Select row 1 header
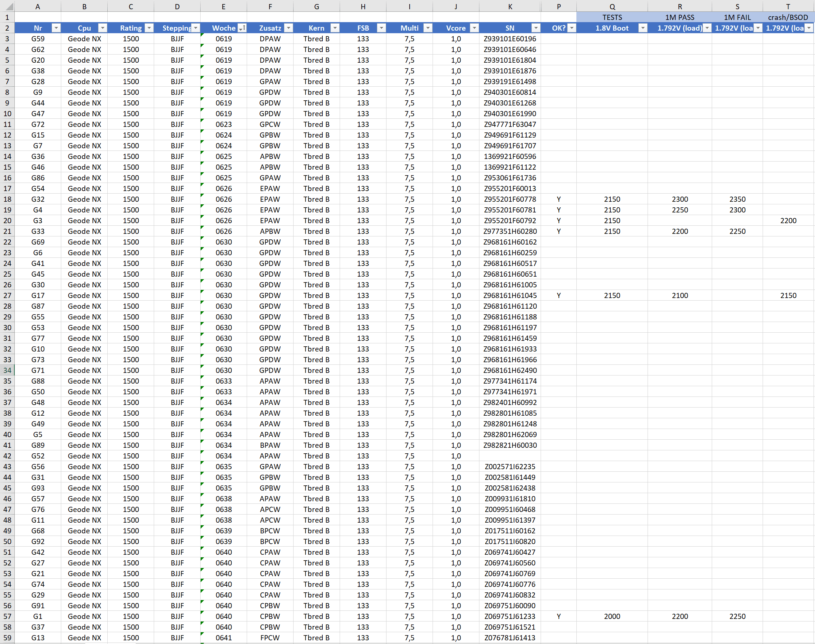The width and height of the screenshot is (815, 644). coord(7,17)
